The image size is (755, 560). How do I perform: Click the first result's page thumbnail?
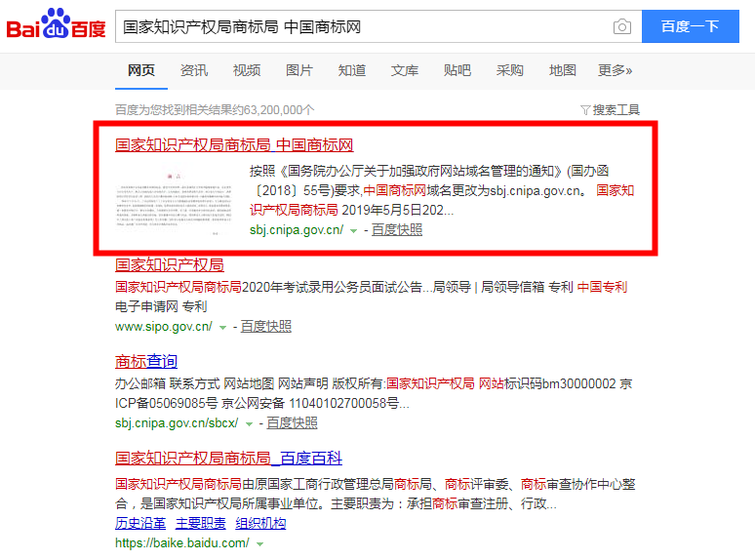(x=175, y=201)
